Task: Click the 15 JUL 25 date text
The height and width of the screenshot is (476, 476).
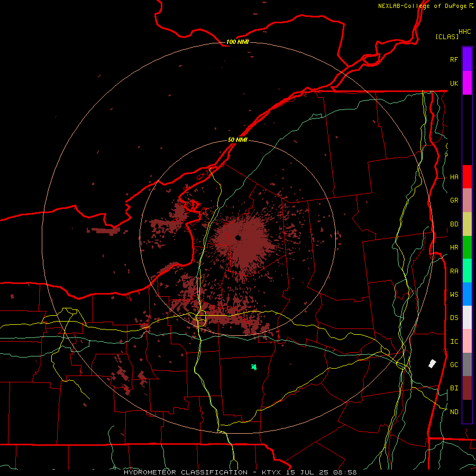Action: 307,472
